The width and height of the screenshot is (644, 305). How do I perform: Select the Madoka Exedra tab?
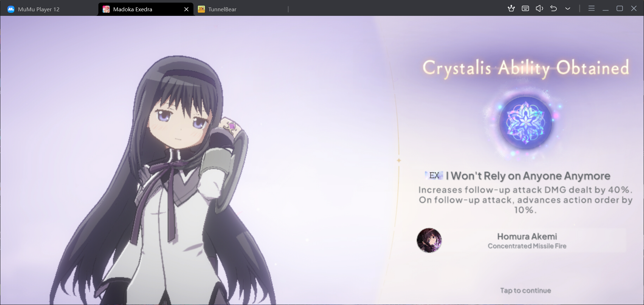[x=145, y=9]
